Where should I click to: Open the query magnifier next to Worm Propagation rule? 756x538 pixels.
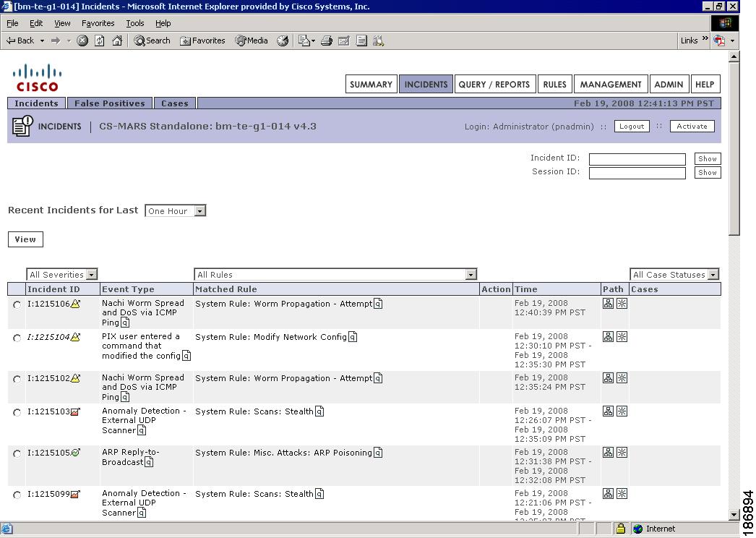[377, 304]
